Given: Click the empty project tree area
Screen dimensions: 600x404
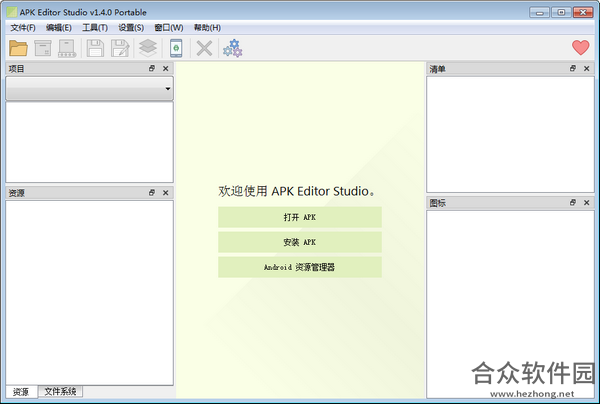Looking at the screenshot, I should click(90, 142).
